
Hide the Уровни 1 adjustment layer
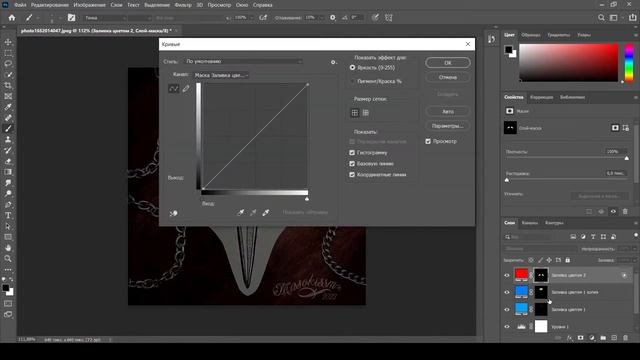click(x=507, y=327)
